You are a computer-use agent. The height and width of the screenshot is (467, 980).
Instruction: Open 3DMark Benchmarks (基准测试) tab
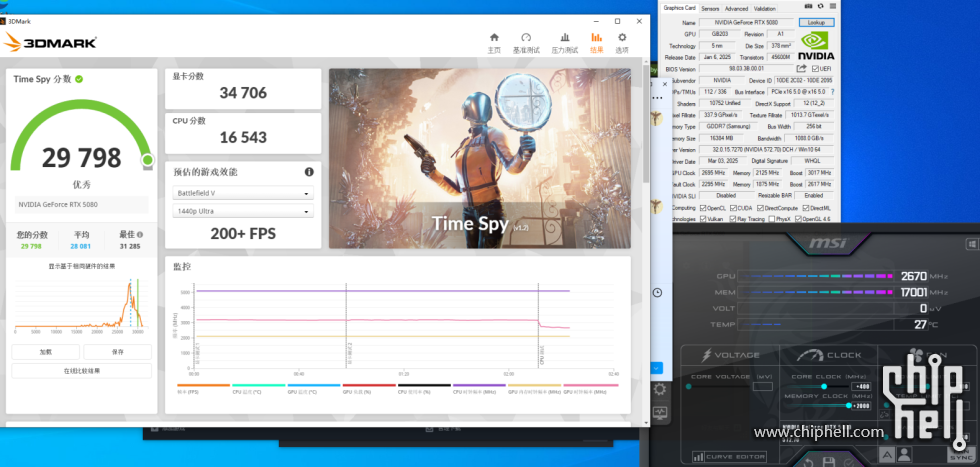[526, 43]
